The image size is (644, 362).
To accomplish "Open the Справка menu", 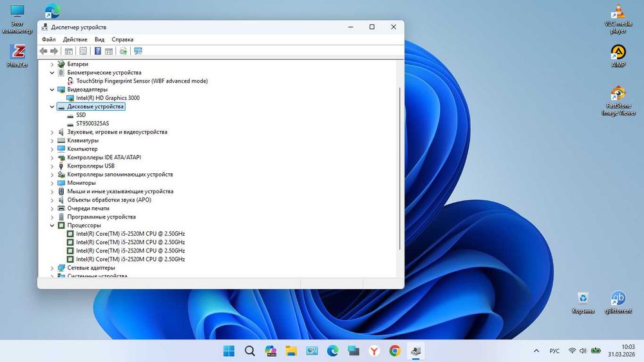I will point(122,39).
